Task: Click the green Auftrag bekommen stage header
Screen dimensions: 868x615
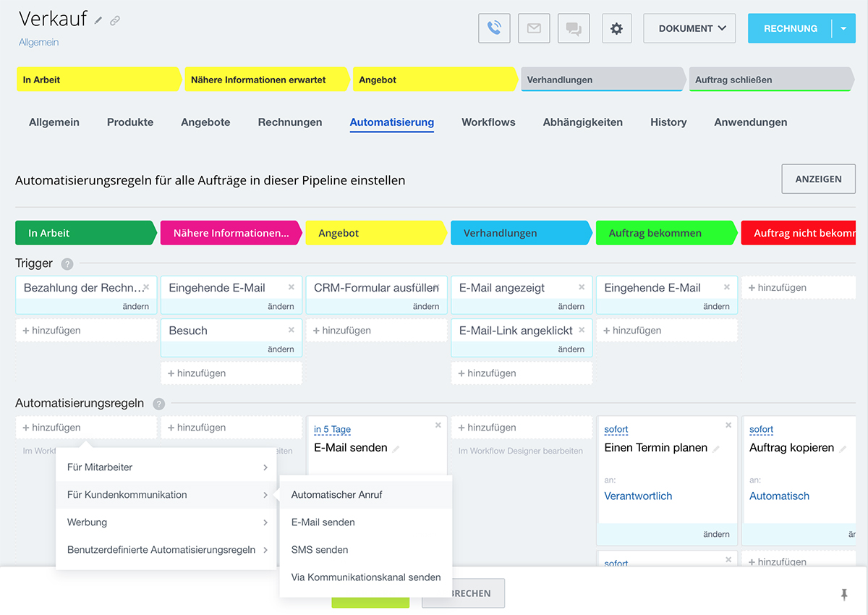Action: (x=666, y=233)
